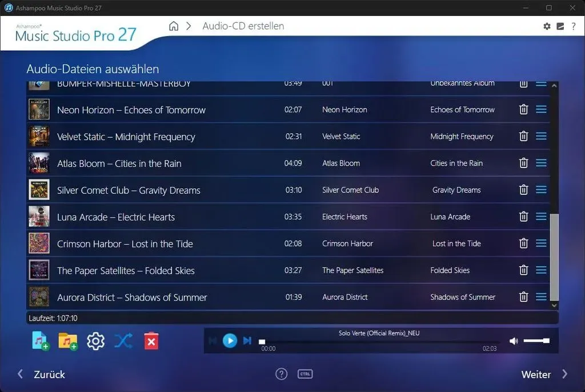Click reorder handle of Atlas Bloom row

tap(542, 163)
